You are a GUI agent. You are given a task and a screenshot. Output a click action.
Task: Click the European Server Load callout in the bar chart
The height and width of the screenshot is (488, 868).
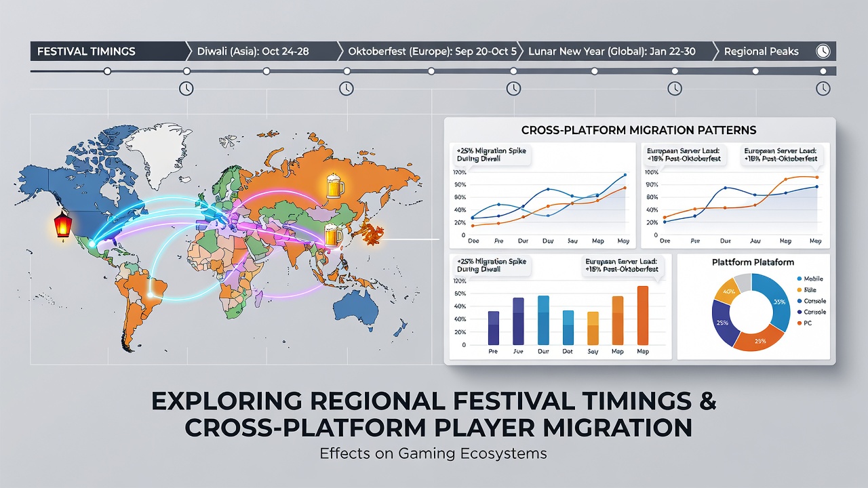(x=623, y=264)
